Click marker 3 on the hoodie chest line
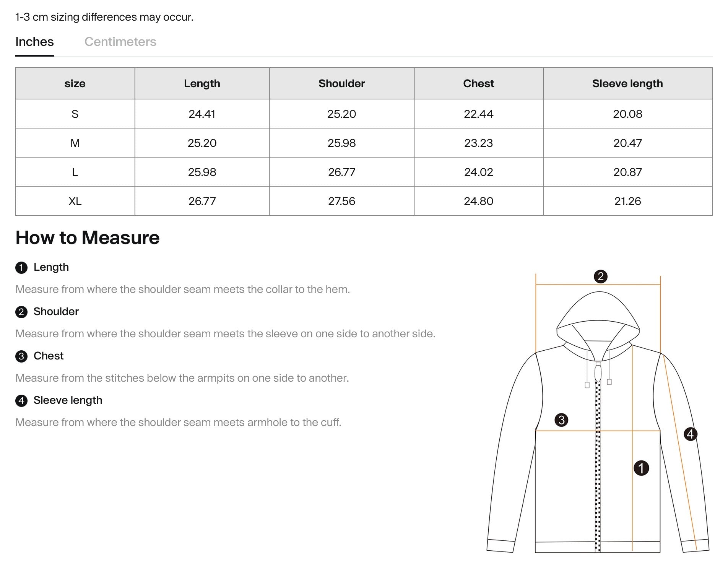The width and height of the screenshot is (728, 579). [x=561, y=420]
